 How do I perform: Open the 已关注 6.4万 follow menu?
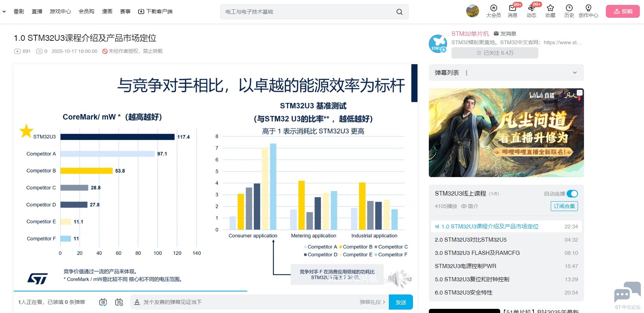pos(495,53)
